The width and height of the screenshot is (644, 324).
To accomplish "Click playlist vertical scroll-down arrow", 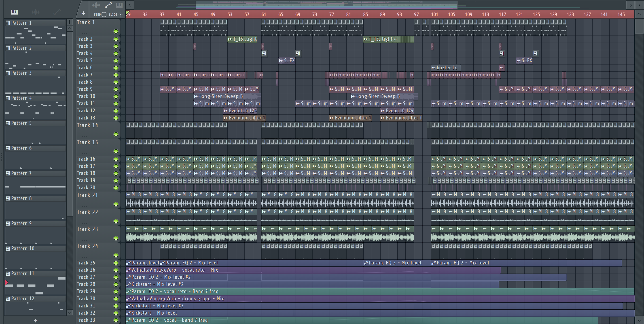I will [639, 320].
